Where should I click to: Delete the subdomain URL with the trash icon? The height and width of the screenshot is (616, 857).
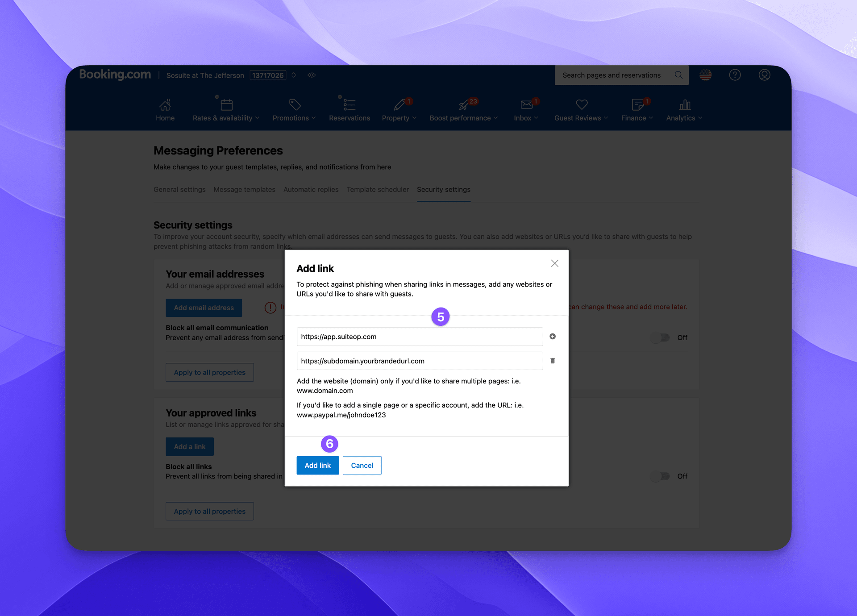click(552, 361)
